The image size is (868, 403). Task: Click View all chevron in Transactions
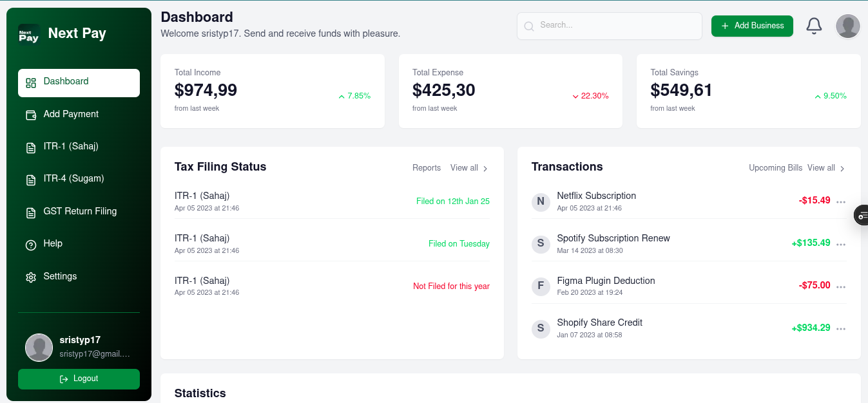click(x=842, y=169)
